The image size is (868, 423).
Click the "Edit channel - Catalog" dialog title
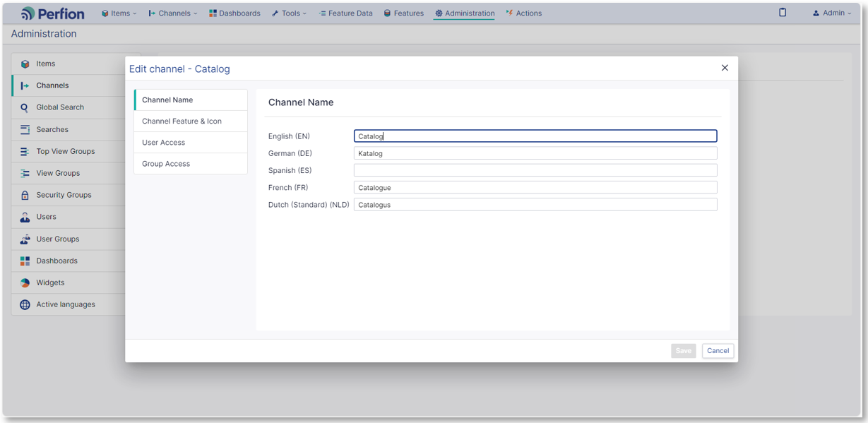tap(179, 69)
